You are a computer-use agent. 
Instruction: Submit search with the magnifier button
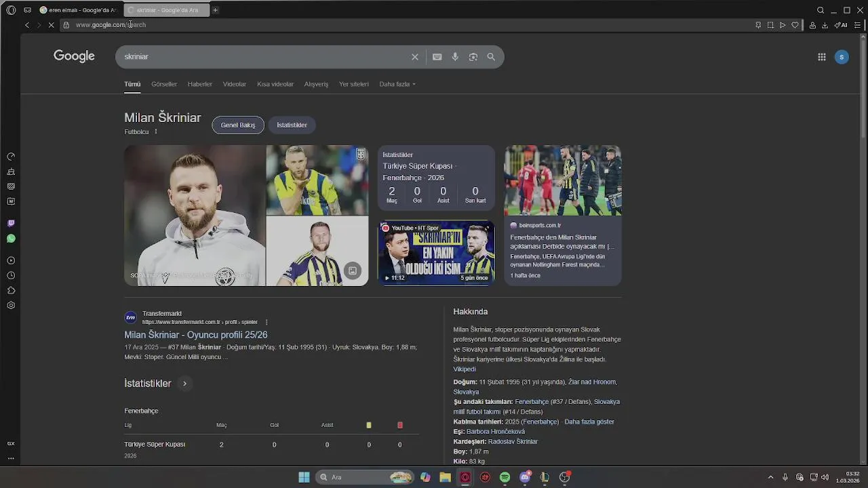click(491, 57)
